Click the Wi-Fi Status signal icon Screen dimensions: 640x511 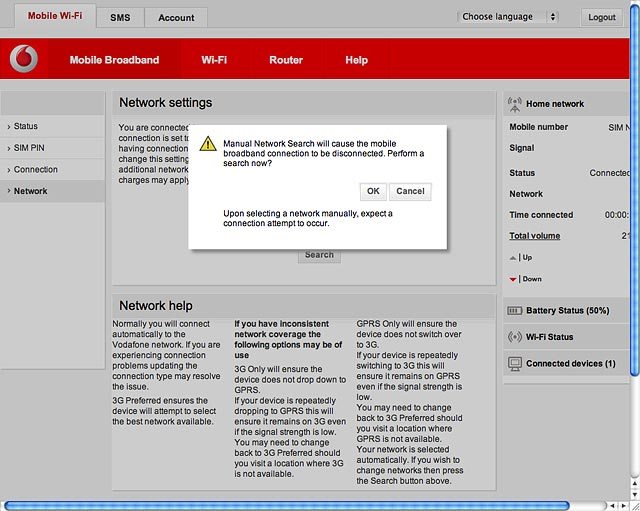(515, 337)
